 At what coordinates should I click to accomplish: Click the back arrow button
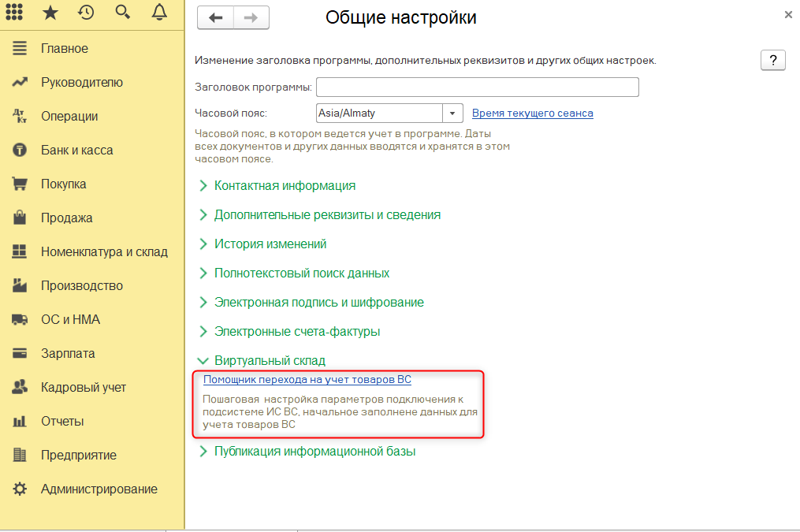[x=215, y=18]
